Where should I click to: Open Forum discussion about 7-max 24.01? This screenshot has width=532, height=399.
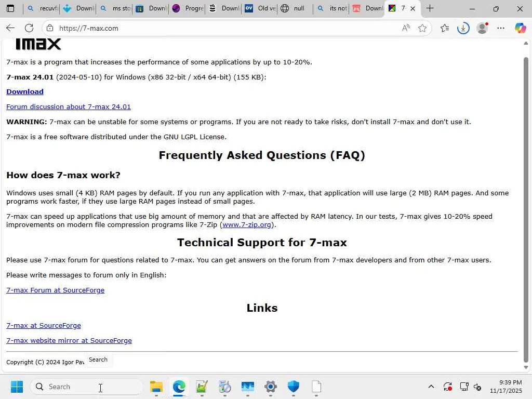click(69, 107)
